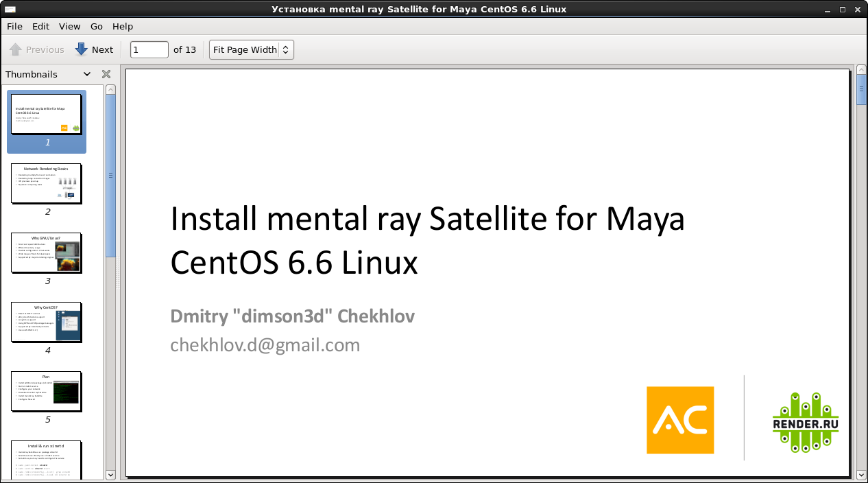Click the sidebar pane divider handle
This screenshot has height=483, width=868.
(x=118, y=272)
